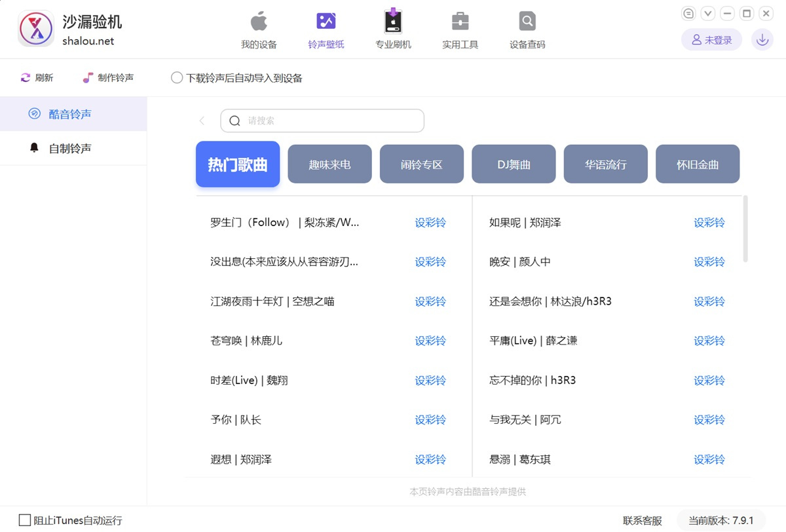The width and height of the screenshot is (786, 532).
Task: Click the back chevron beside search box
Action: (x=202, y=121)
